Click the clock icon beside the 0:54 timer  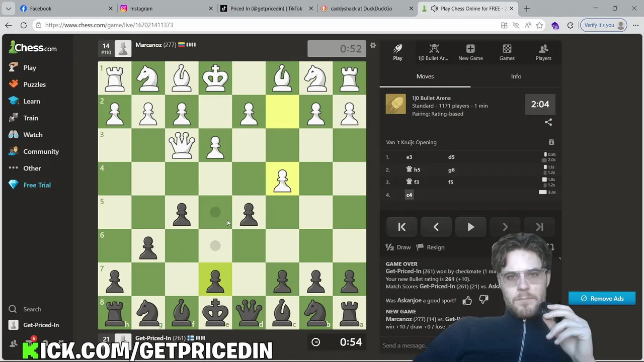point(315,342)
